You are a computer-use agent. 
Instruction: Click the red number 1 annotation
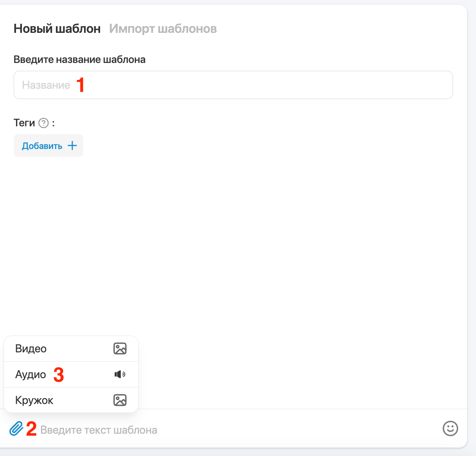pos(81,85)
